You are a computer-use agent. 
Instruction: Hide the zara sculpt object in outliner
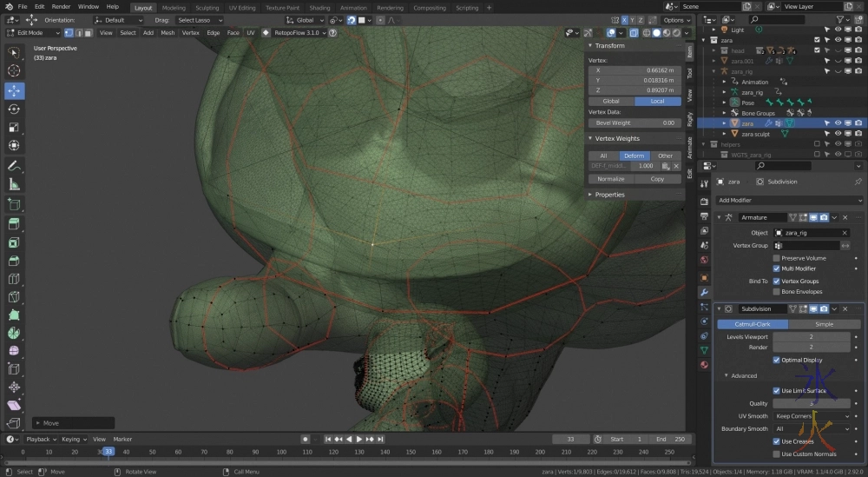pos(838,135)
